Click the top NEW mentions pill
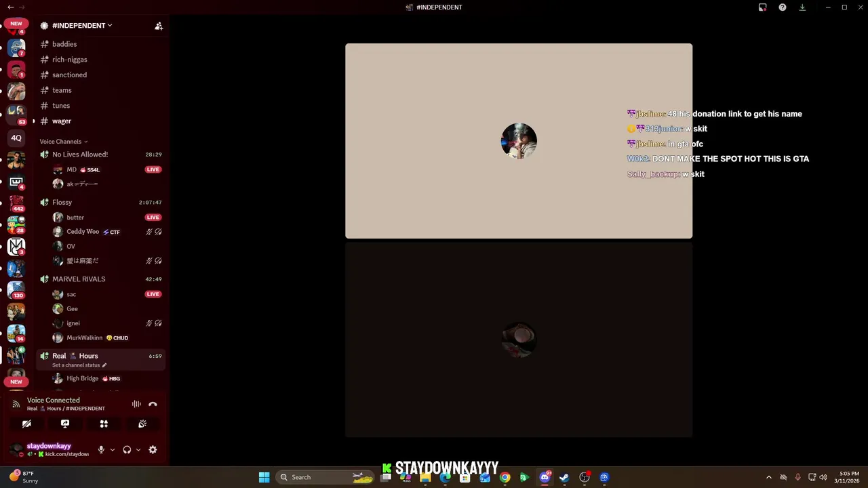Image resolution: width=868 pixels, height=488 pixels. pyautogui.click(x=16, y=24)
